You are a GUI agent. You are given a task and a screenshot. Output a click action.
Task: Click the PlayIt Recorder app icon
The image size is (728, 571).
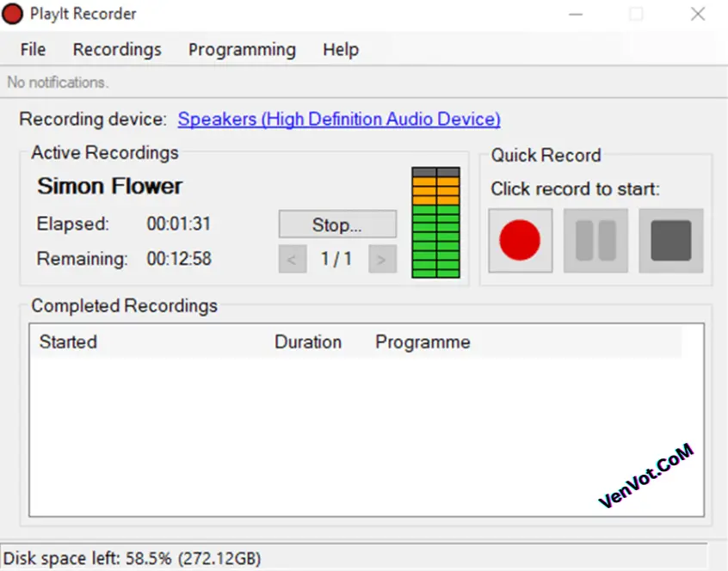coord(12,14)
